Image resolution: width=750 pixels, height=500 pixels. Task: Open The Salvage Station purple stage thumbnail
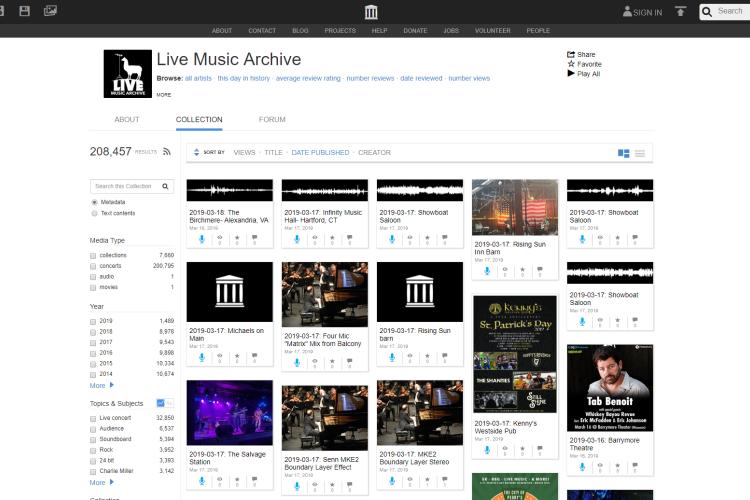[230, 413]
